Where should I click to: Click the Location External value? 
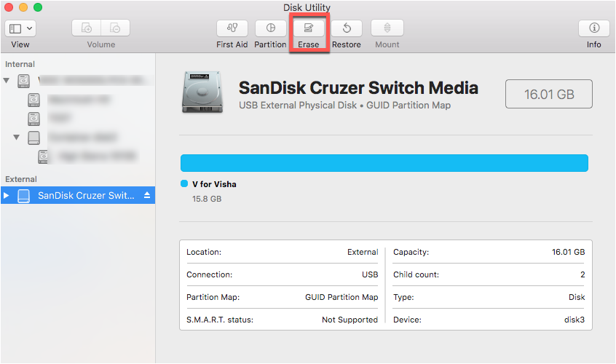pos(363,252)
